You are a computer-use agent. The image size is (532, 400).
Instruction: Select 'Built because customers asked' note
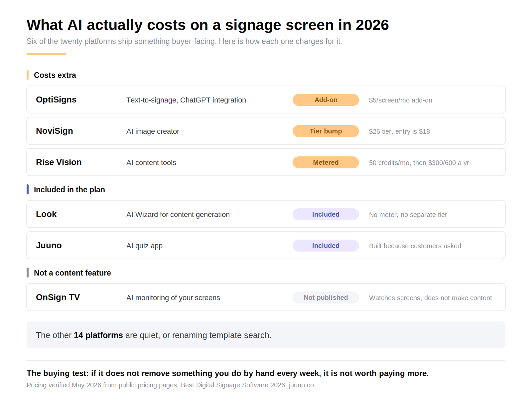(415, 246)
